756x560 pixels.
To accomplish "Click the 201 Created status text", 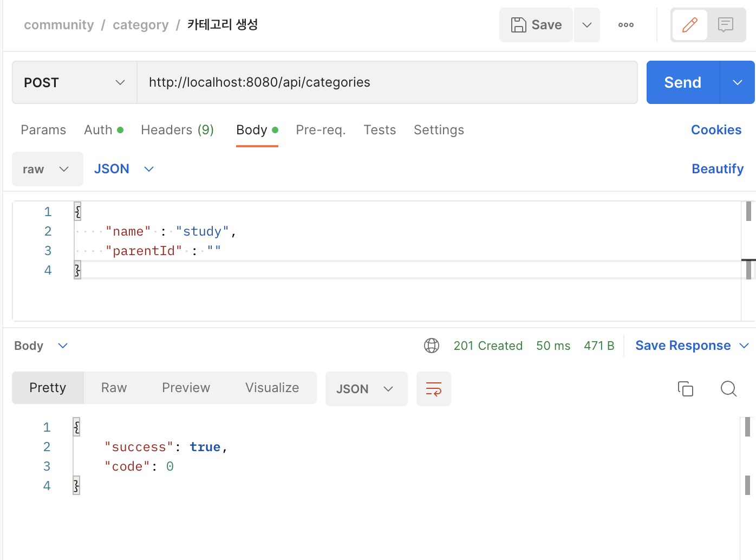I will point(488,346).
